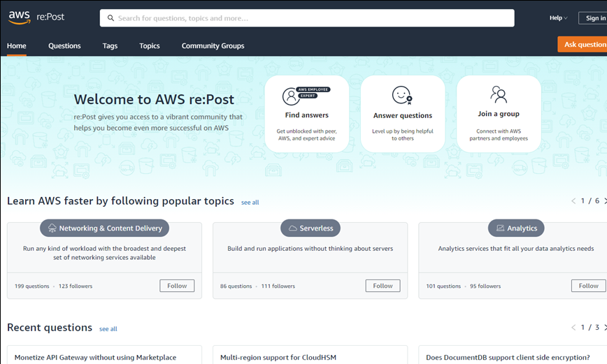Click the Ask question button
The image size is (607, 364).
pos(583,45)
